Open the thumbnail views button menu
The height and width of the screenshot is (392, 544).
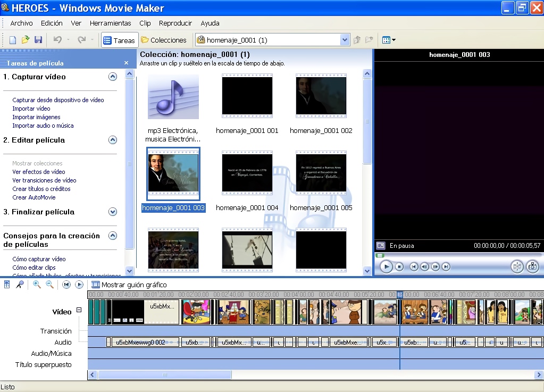point(389,40)
